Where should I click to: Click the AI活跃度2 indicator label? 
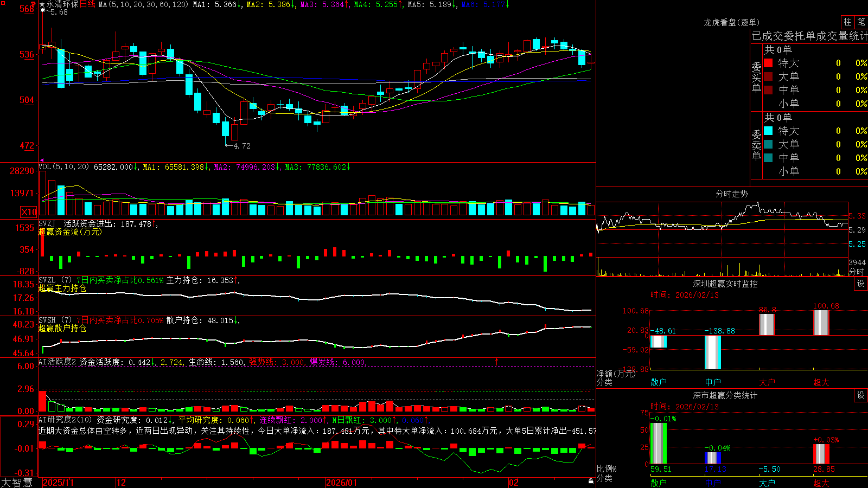pyautogui.click(x=58, y=362)
